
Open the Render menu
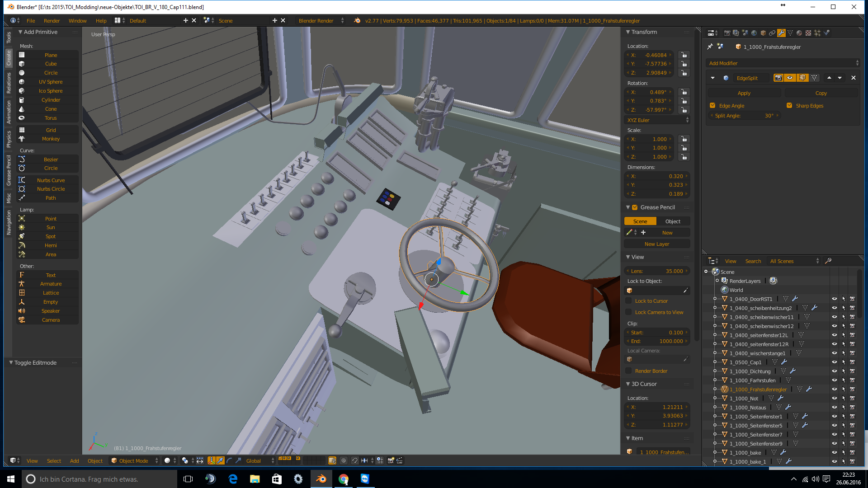pos(52,21)
